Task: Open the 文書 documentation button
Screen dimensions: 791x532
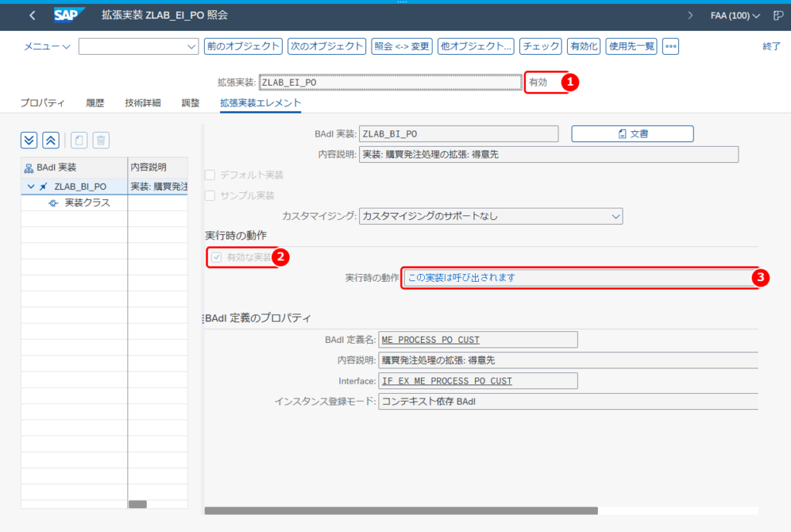Action: [633, 134]
